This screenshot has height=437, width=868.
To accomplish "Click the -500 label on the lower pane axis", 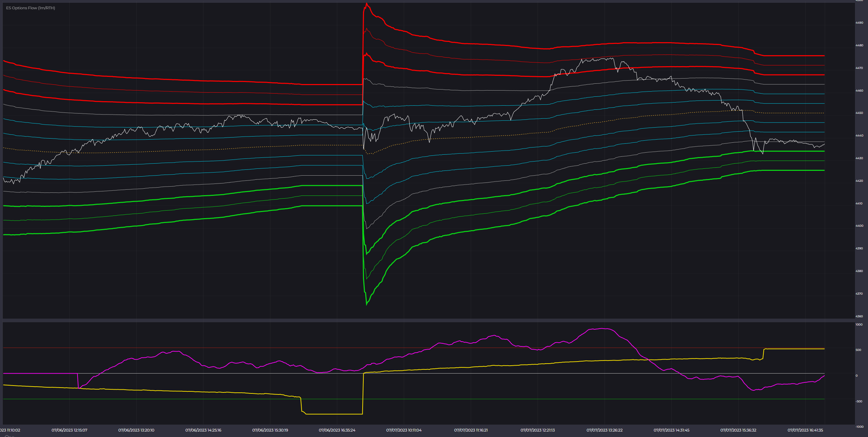I will tap(859, 401).
